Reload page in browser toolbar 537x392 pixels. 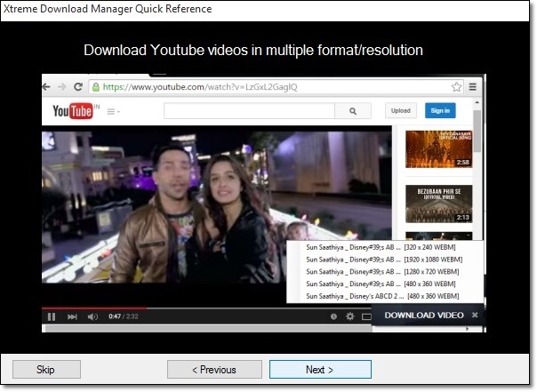click(78, 87)
